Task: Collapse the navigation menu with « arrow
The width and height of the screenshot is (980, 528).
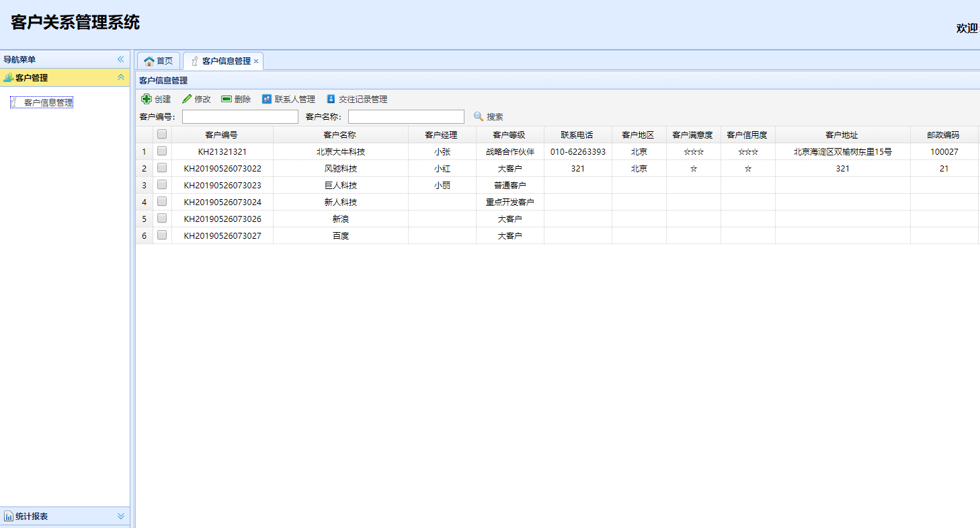Action: tap(121, 59)
